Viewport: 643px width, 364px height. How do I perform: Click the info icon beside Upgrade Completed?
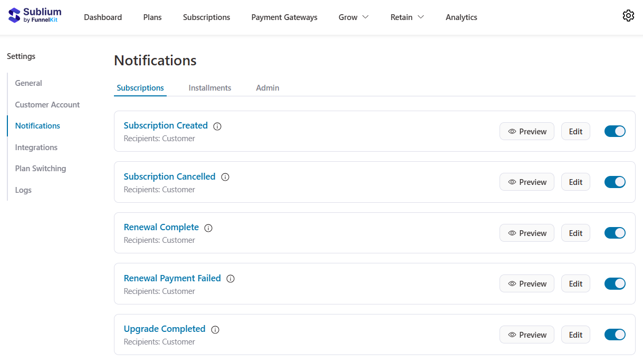point(215,330)
